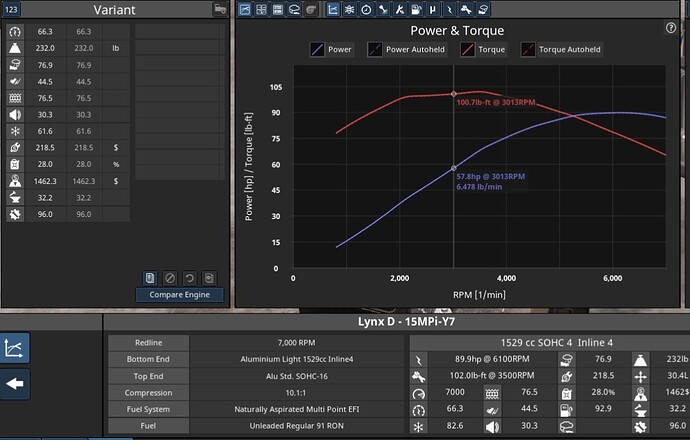
Task: Toggle the Torque curve legend entry
Action: tap(483, 49)
